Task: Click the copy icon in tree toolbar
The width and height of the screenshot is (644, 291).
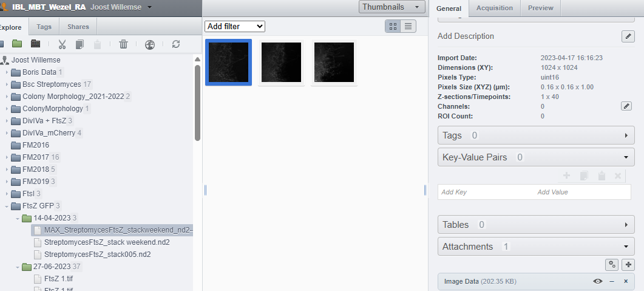Action: pos(80,44)
